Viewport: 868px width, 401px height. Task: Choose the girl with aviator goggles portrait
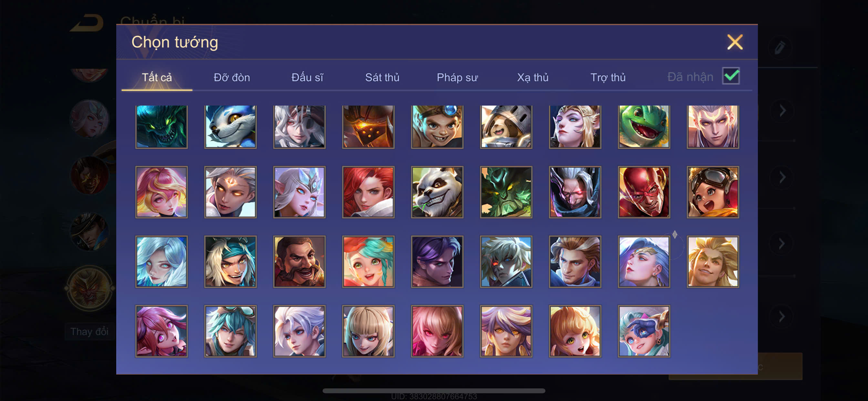pyautogui.click(x=713, y=192)
